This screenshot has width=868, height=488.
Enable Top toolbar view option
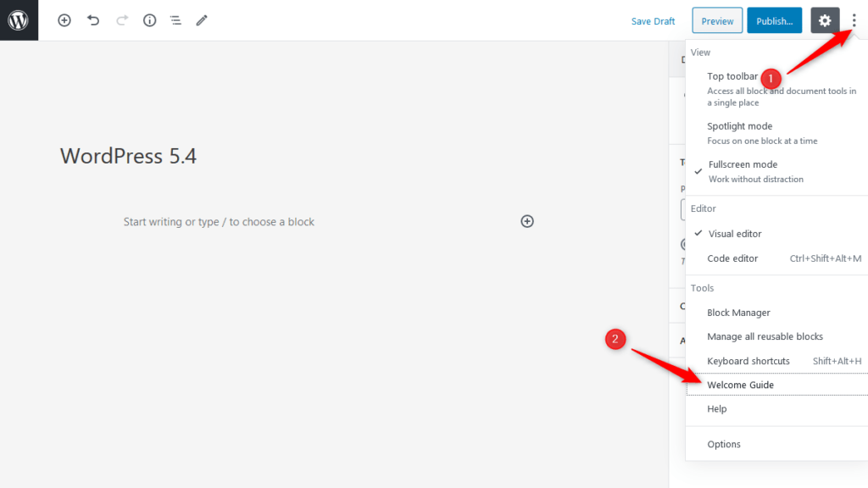click(776, 88)
